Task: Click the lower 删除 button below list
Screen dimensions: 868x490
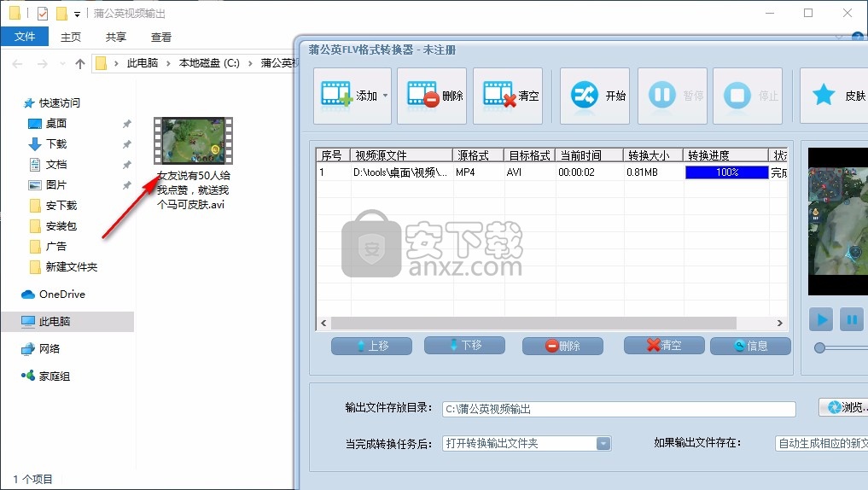Action: [562, 346]
